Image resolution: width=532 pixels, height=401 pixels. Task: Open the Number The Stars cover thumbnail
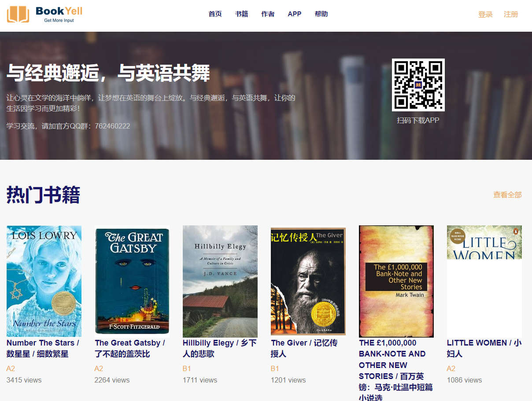(x=44, y=281)
